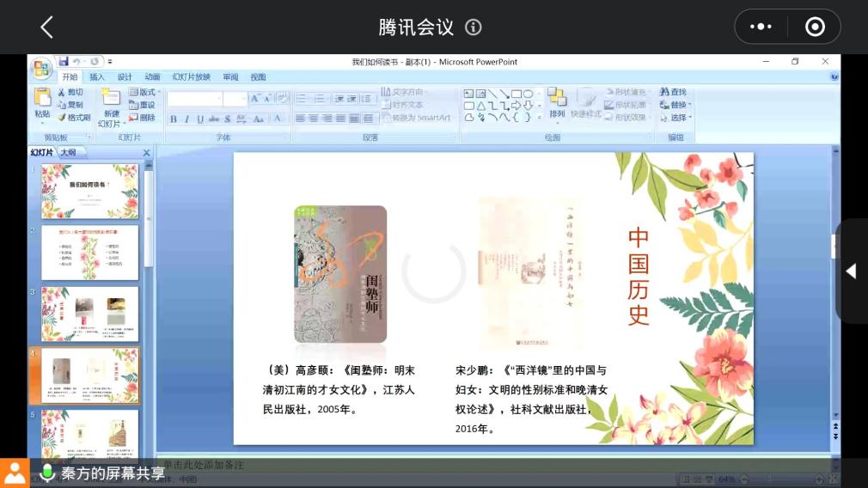Viewport: 868px width, 488px height.
Task: Click the Save floppy disk icon
Action: tap(63, 62)
